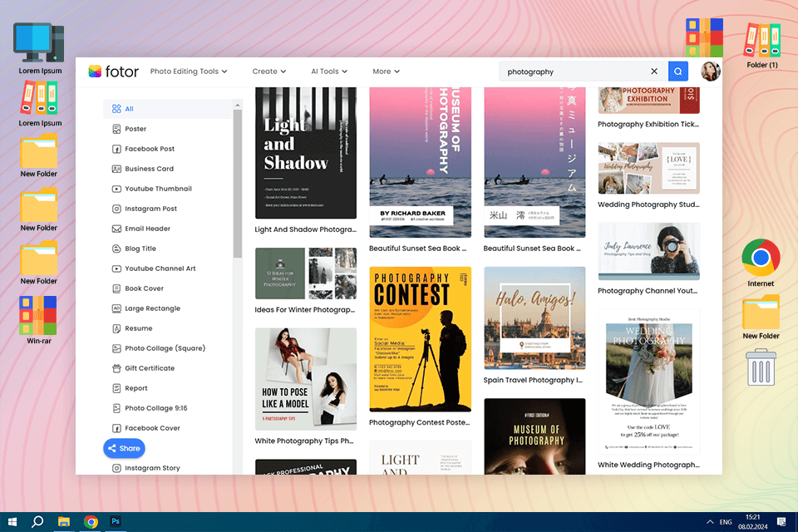Screen dimensions: 798x532
Task: Click the Book Cover icon
Action: click(116, 288)
